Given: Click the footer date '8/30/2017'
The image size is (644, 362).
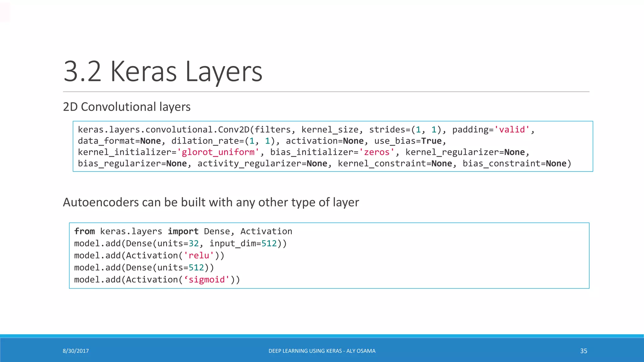Looking at the screenshot, I should [76, 351].
